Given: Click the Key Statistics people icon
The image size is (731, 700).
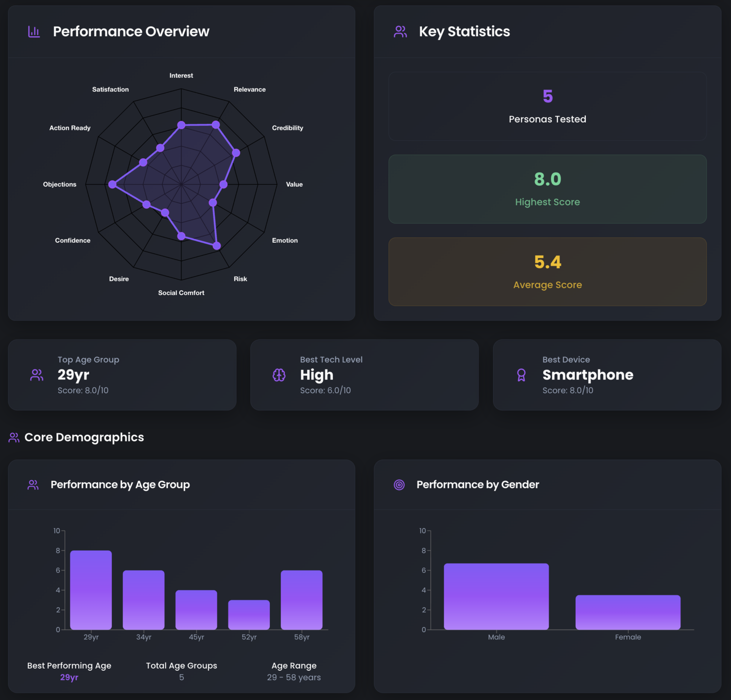Looking at the screenshot, I should (x=400, y=32).
